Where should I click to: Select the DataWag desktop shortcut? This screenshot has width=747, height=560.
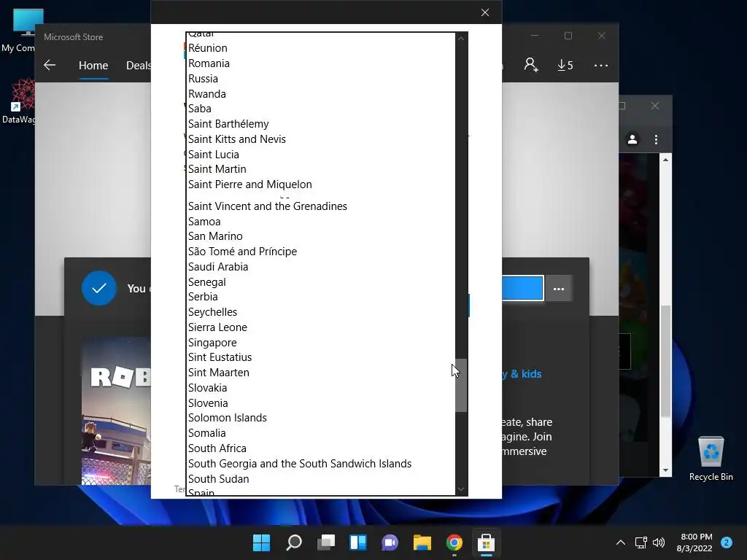tap(21, 101)
